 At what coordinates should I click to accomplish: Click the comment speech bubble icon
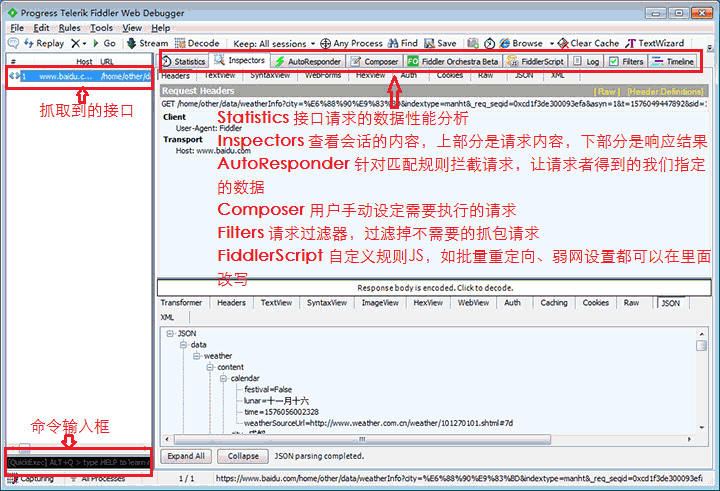click(x=13, y=43)
